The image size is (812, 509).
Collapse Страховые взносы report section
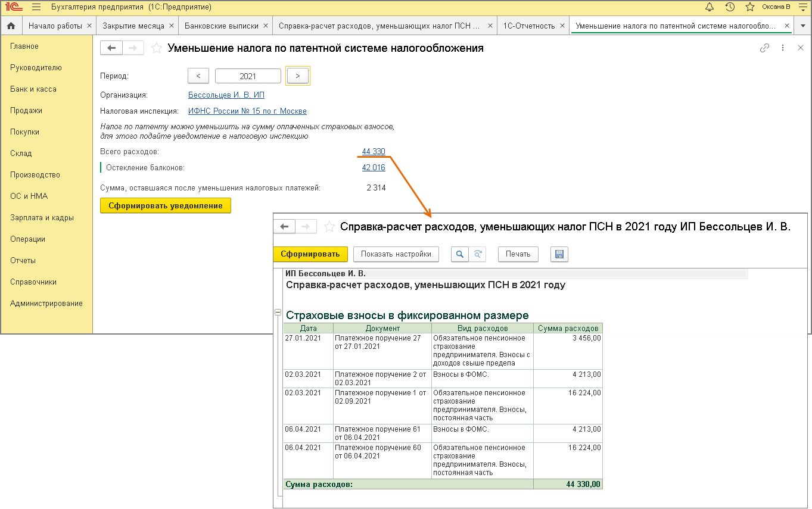click(277, 313)
